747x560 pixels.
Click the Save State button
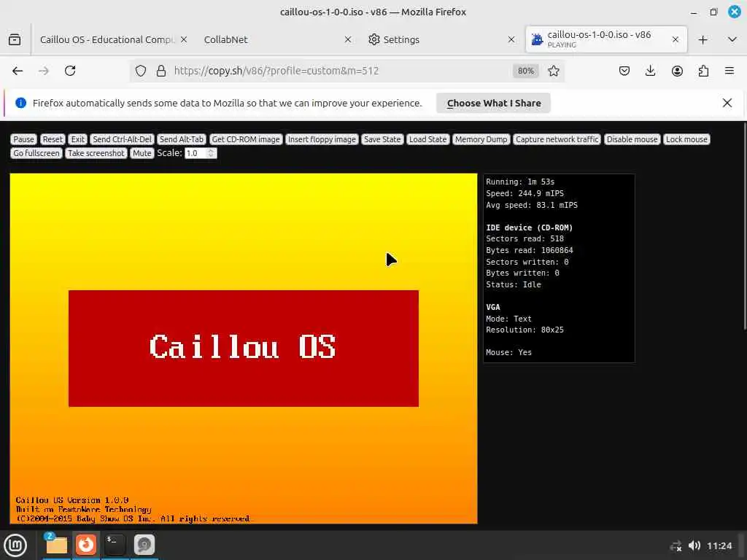382,139
